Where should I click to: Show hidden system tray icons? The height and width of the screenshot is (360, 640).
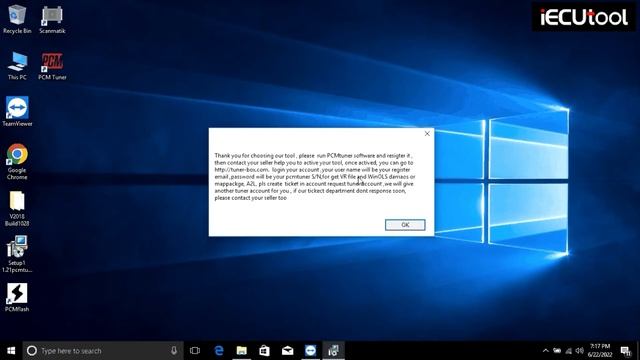[x=546, y=351]
